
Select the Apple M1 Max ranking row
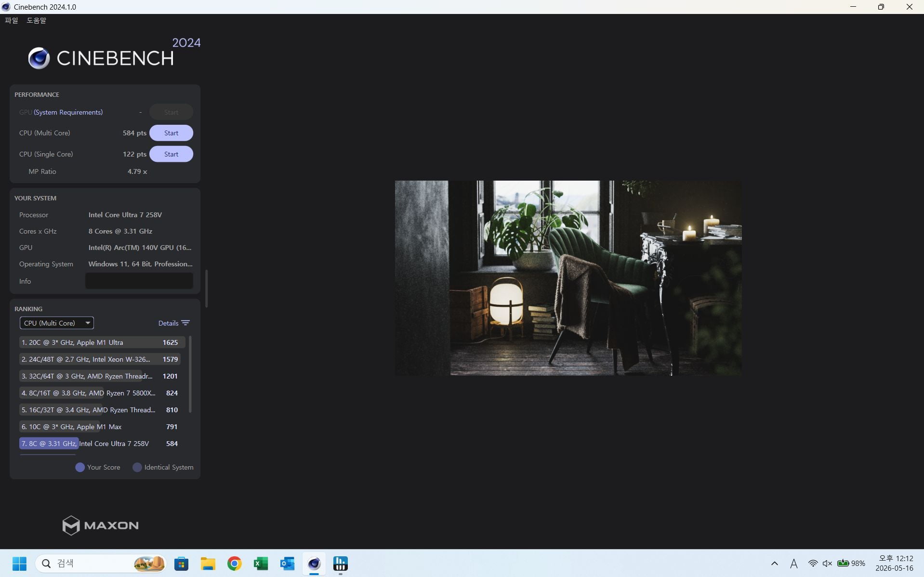[x=100, y=427]
